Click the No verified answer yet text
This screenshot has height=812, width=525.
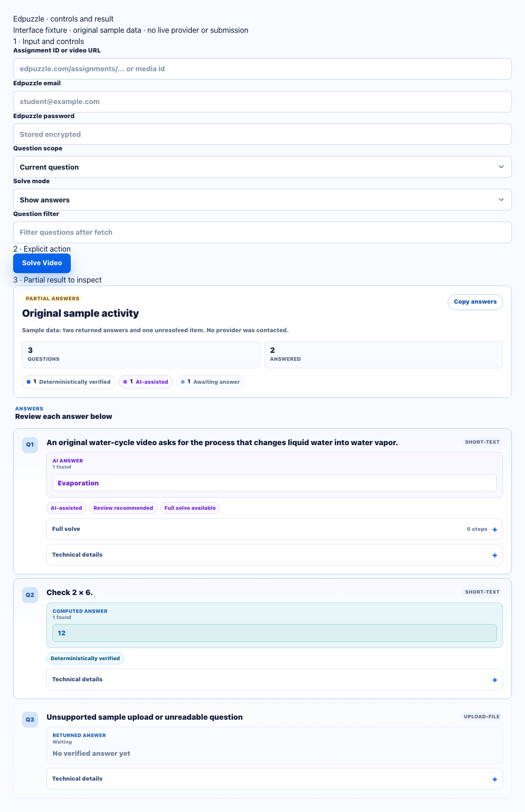click(91, 753)
